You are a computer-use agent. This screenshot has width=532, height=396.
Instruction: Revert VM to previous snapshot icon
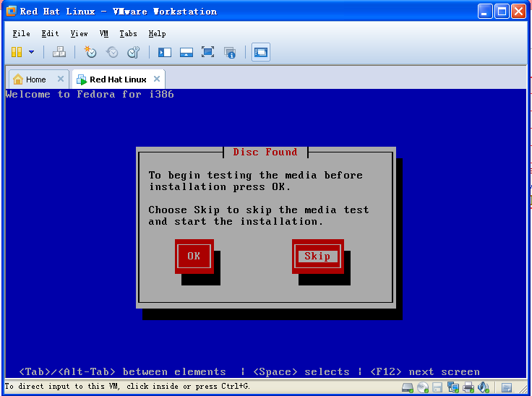pos(112,52)
